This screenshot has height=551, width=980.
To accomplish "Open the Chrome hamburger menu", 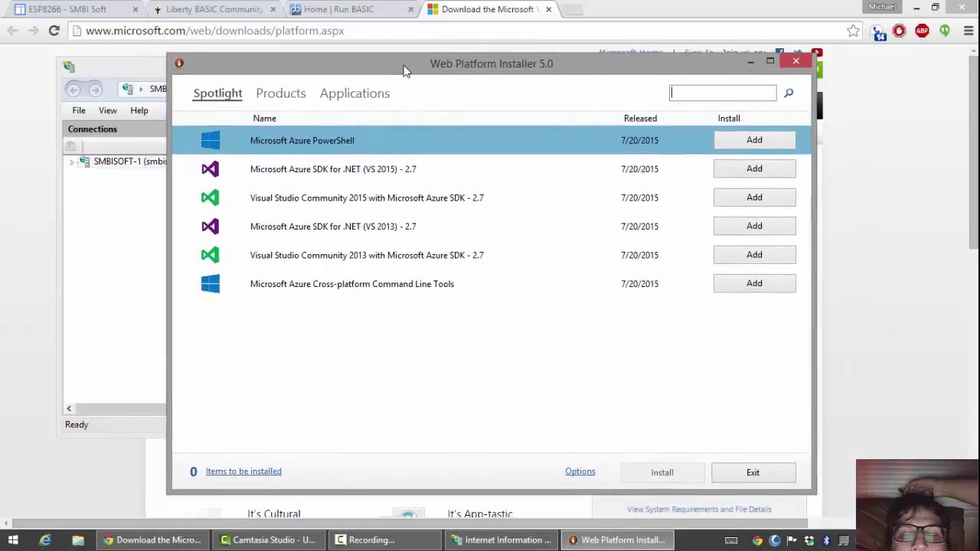I will pos(968,31).
